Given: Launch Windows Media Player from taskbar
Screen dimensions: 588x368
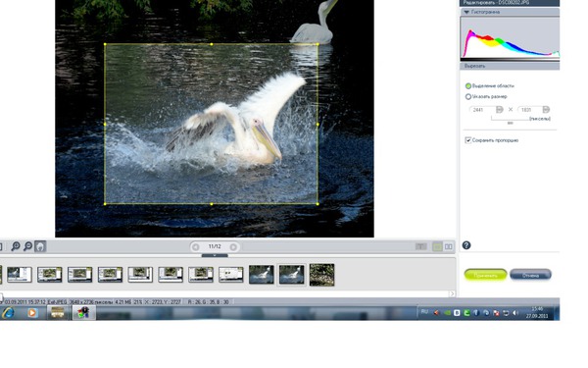Looking at the screenshot, I should [x=32, y=312].
